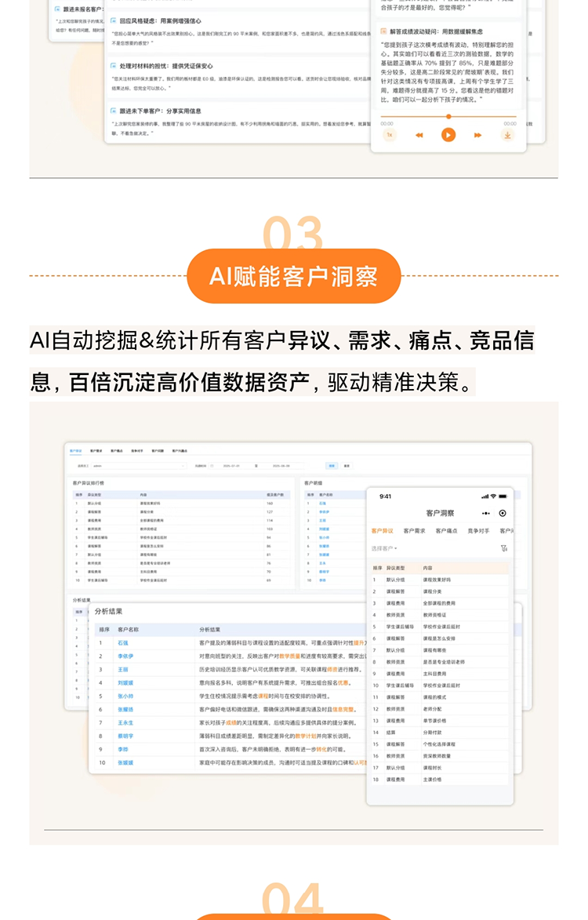Switch to 竞争对手 tab in mobile panel
Viewport: 588px width, 920px height.
point(478,531)
